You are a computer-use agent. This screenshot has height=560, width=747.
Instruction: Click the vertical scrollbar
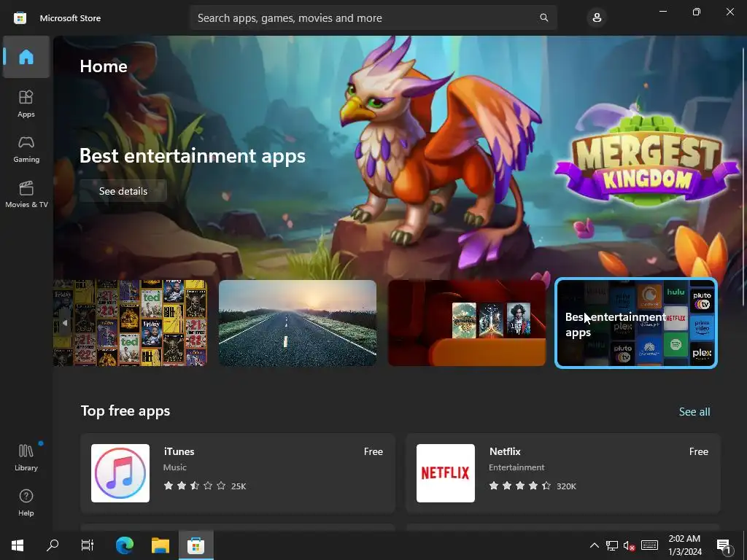click(x=743, y=176)
